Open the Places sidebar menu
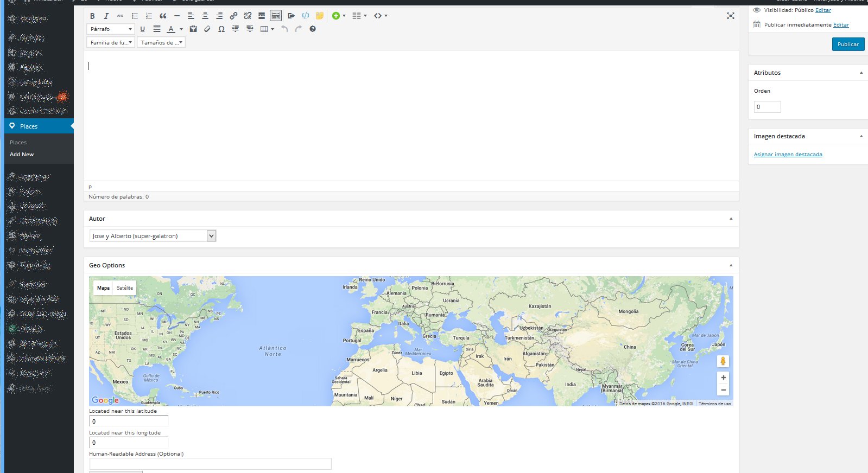The image size is (868, 473). [x=39, y=126]
